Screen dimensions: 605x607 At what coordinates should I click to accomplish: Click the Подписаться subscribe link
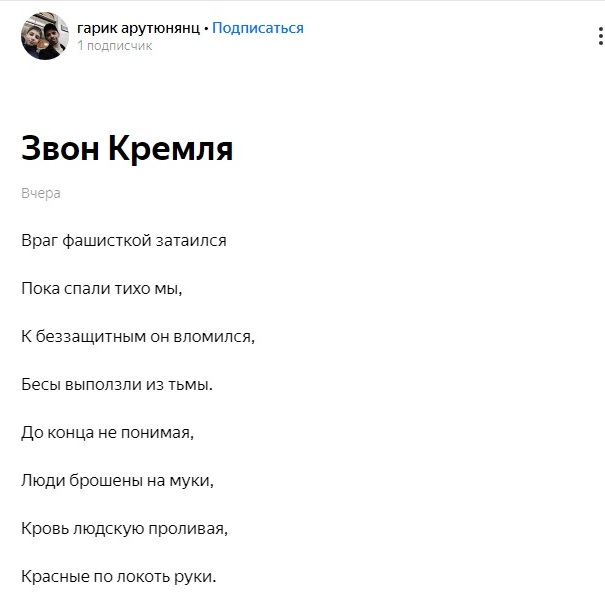(x=258, y=28)
